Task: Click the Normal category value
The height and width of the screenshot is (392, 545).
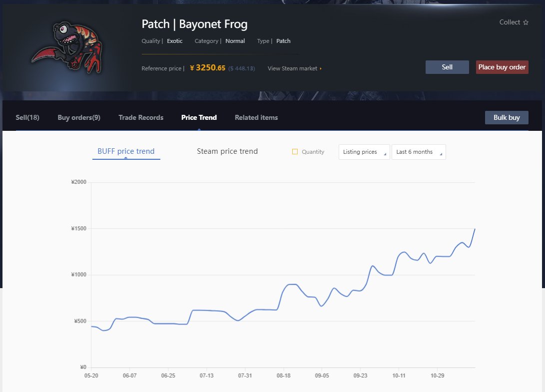Action: coord(235,41)
